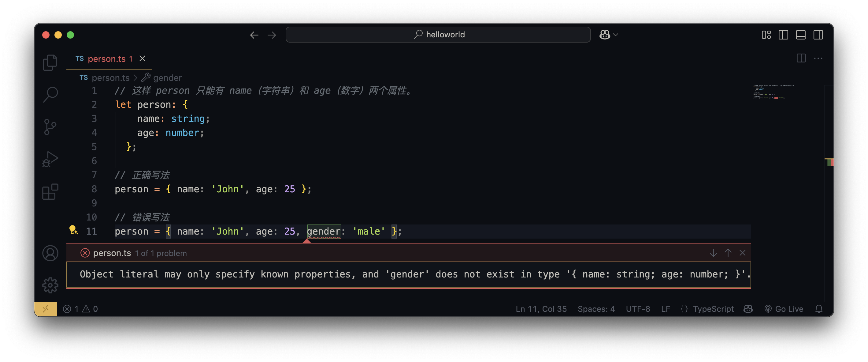Open the Extensions view
Image resolution: width=868 pixels, height=362 pixels.
tap(50, 192)
